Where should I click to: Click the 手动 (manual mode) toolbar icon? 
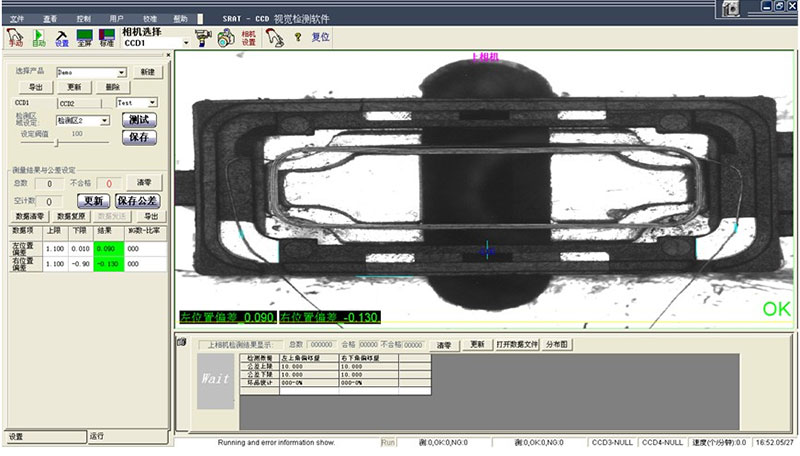[x=15, y=38]
